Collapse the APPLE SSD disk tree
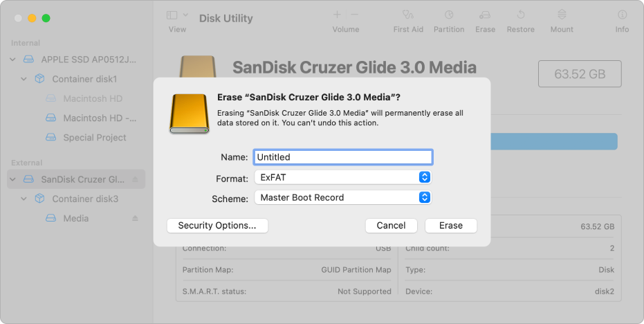This screenshot has height=324, width=644. coord(12,60)
